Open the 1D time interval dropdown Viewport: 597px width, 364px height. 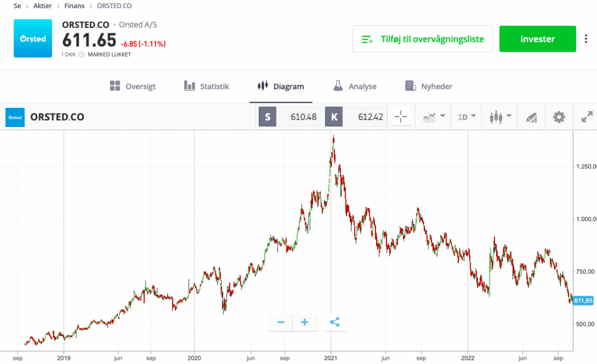[466, 117]
